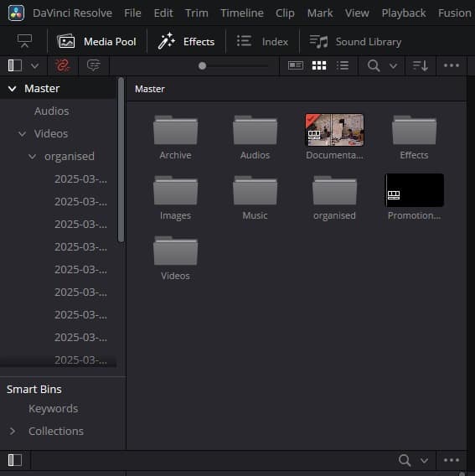Collapse the organised bin chevron
Image resolution: width=475 pixels, height=476 pixels.
click(x=32, y=157)
